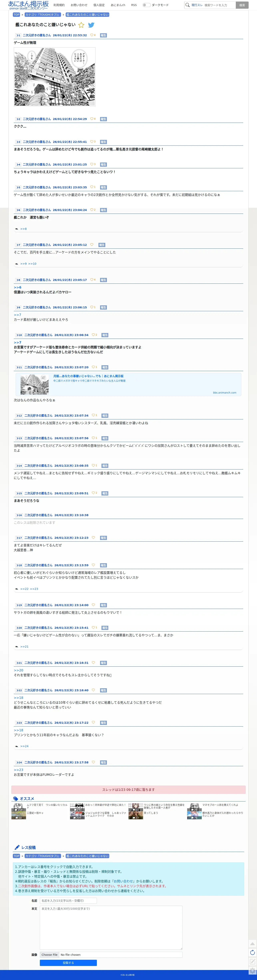Open カテゴリ『TOUGH(タフ)』 in the top breadcrumb
The image size is (257, 980).
tap(43, 15)
